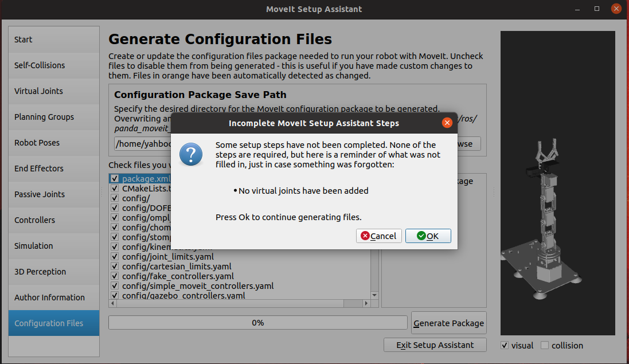This screenshot has height=364, width=629.
Task: Select config/joint_limits.yaml file name
Action: click(x=168, y=257)
